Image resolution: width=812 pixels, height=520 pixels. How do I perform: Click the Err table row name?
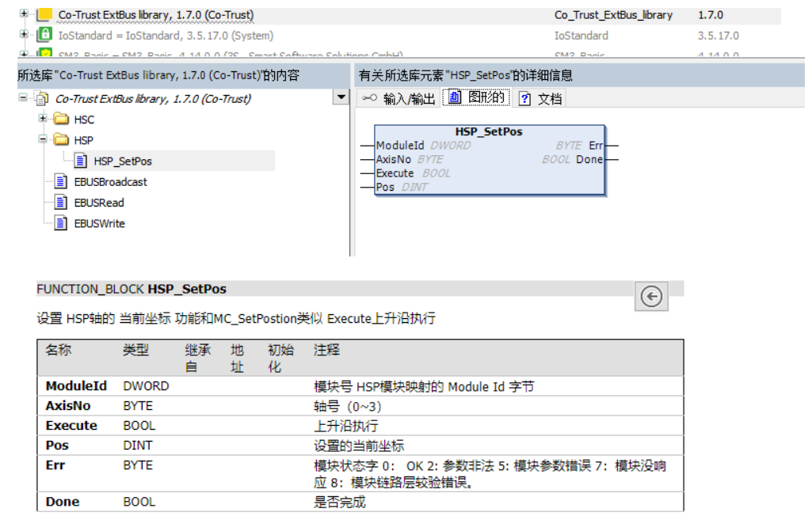pyautogui.click(x=55, y=465)
